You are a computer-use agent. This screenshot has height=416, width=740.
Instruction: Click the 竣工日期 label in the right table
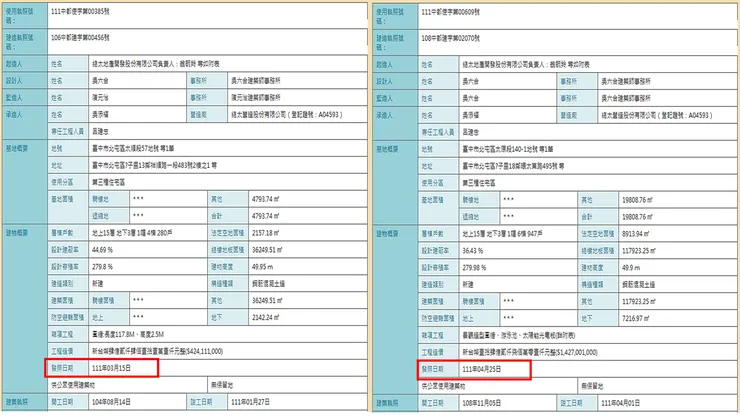571,403
